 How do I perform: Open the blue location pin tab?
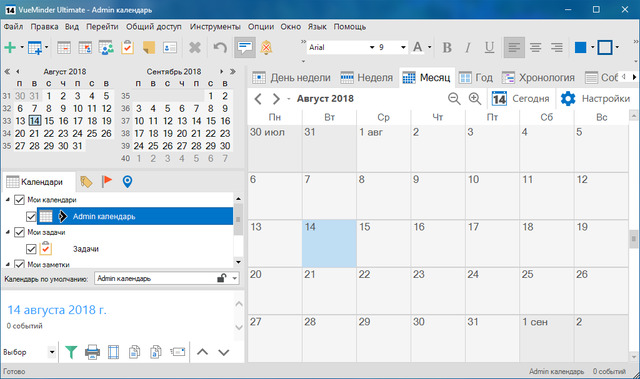click(x=127, y=182)
